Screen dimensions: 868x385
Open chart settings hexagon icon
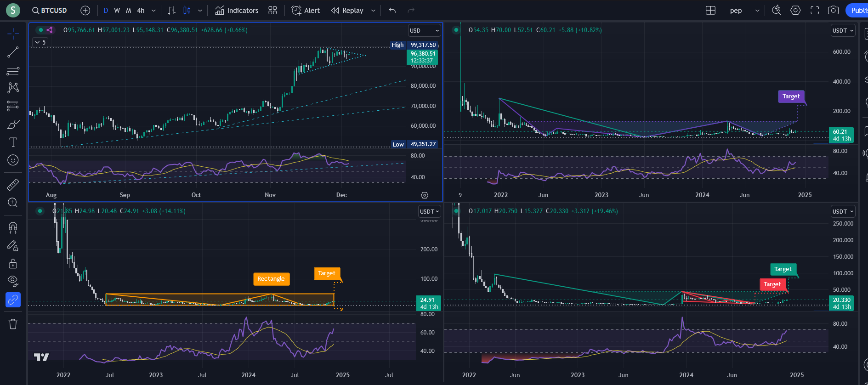coord(795,10)
